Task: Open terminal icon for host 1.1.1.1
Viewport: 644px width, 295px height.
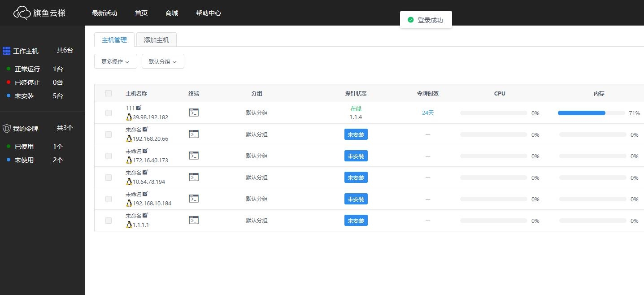Action: (x=194, y=220)
